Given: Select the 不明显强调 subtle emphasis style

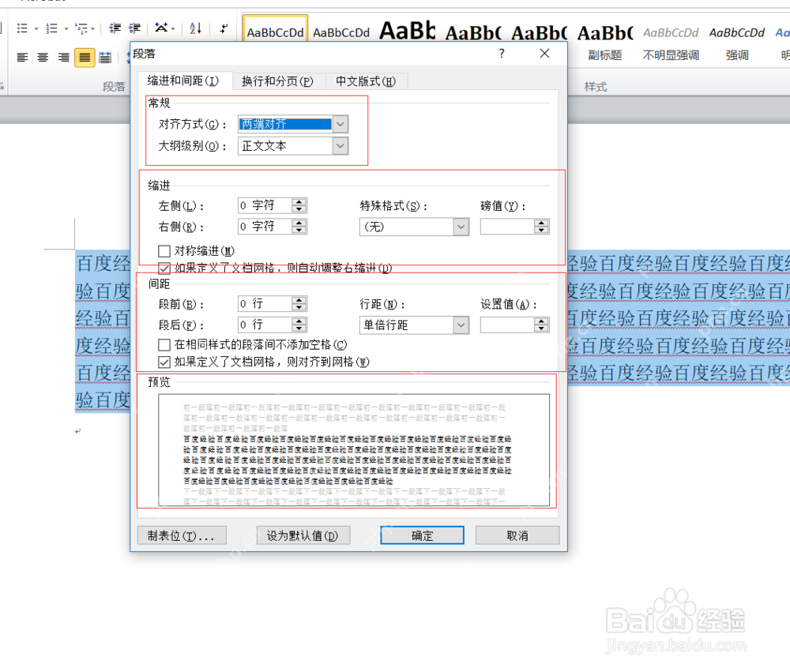Looking at the screenshot, I should point(671,43).
